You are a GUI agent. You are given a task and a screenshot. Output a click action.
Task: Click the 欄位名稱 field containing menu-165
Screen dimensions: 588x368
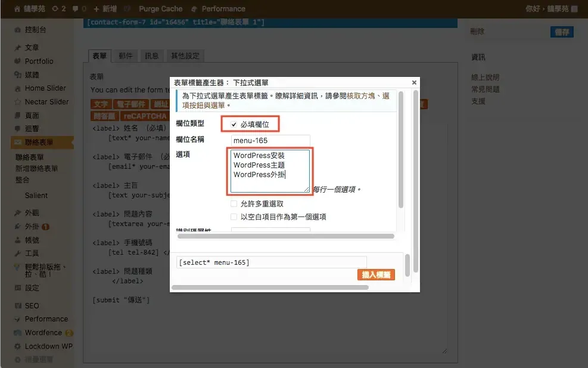click(x=270, y=141)
